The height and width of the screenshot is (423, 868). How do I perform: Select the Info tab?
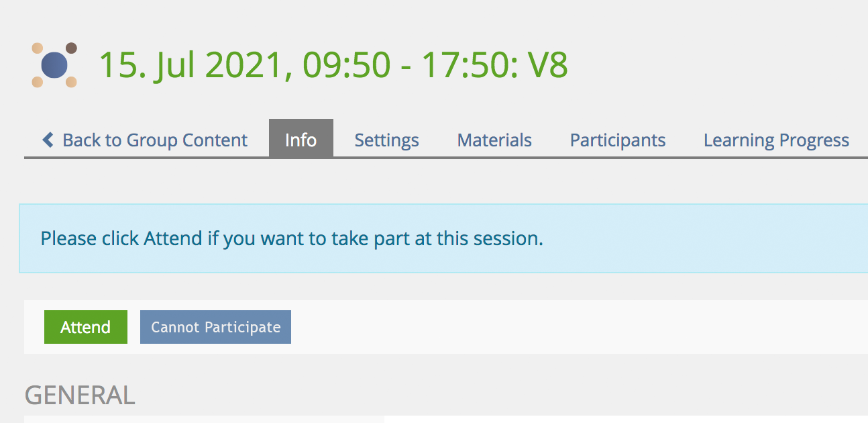[x=301, y=140]
